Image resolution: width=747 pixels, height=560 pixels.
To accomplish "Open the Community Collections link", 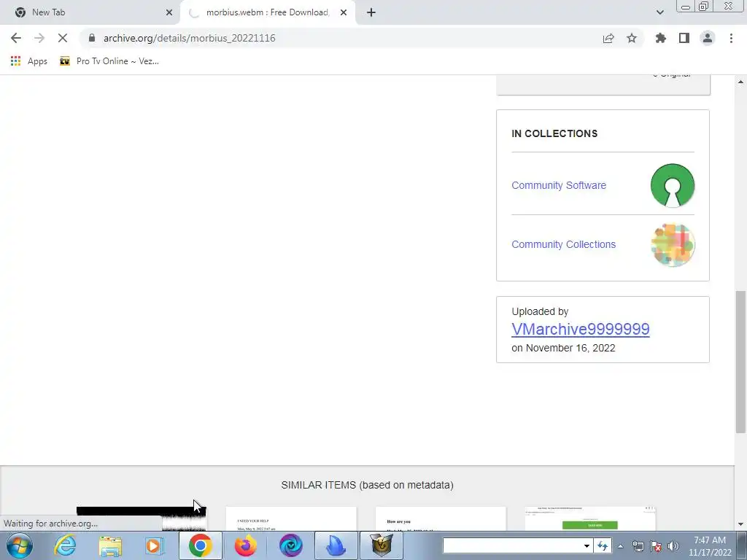I will pos(564,244).
